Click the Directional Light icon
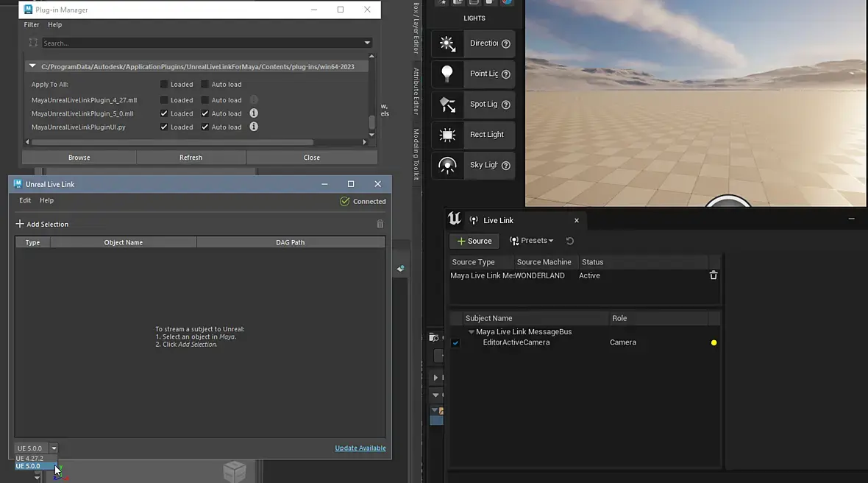Viewport: 868px width, 483px height. pyautogui.click(x=447, y=43)
